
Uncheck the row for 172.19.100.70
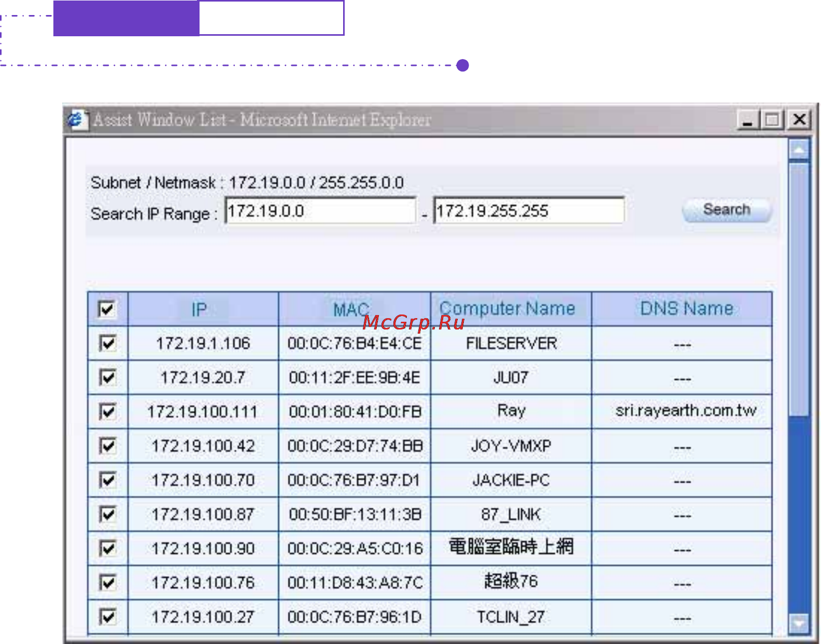[x=107, y=480]
